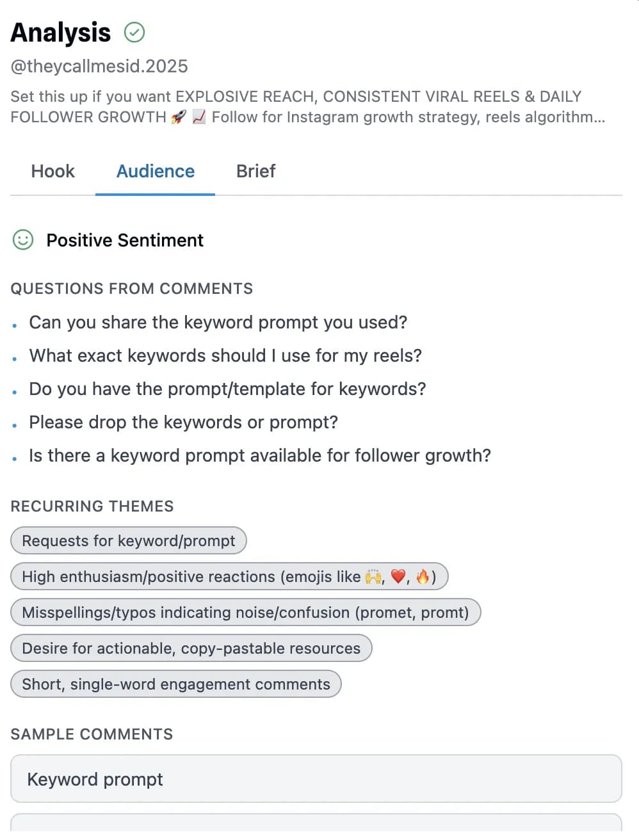Switch to the Brief tab

[x=255, y=172]
